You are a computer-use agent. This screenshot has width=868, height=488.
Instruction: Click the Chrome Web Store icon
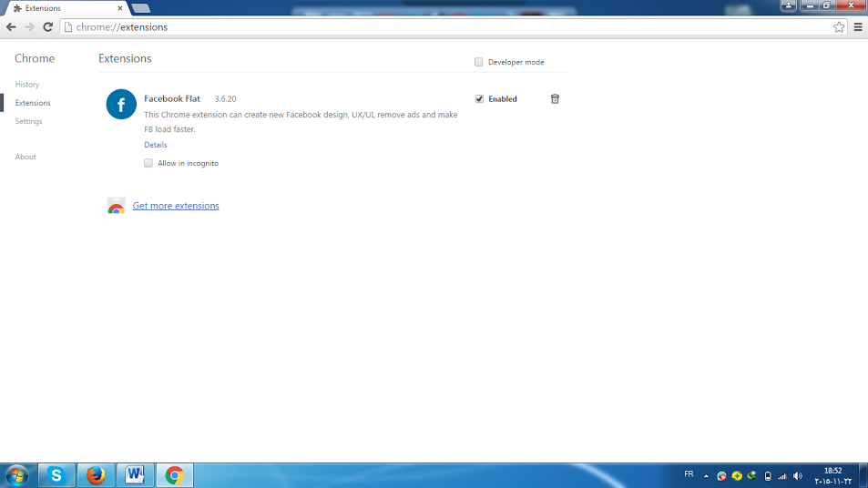(x=117, y=205)
